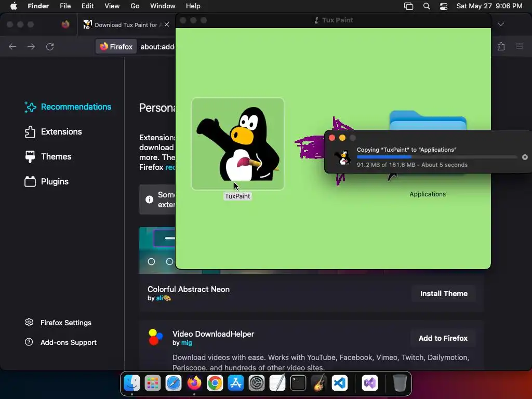Screen dimensions: 532x399
Task: Minimize the copy progress window
Action: pos(342,138)
